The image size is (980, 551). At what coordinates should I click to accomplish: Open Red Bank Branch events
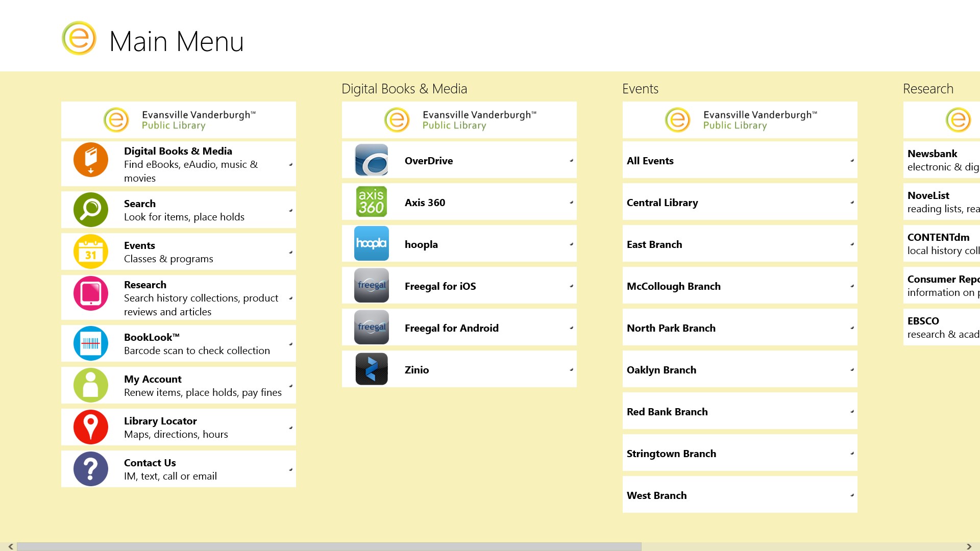740,411
